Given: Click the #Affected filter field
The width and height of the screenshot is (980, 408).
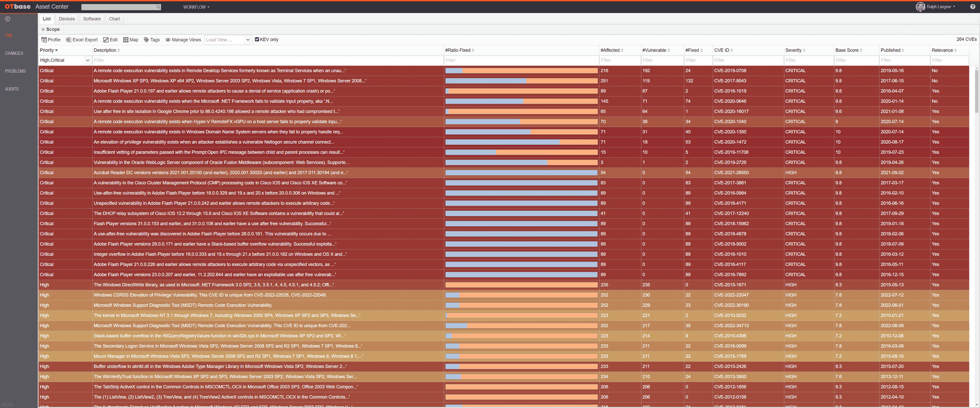Looking at the screenshot, I should click(x=620, y=60).
